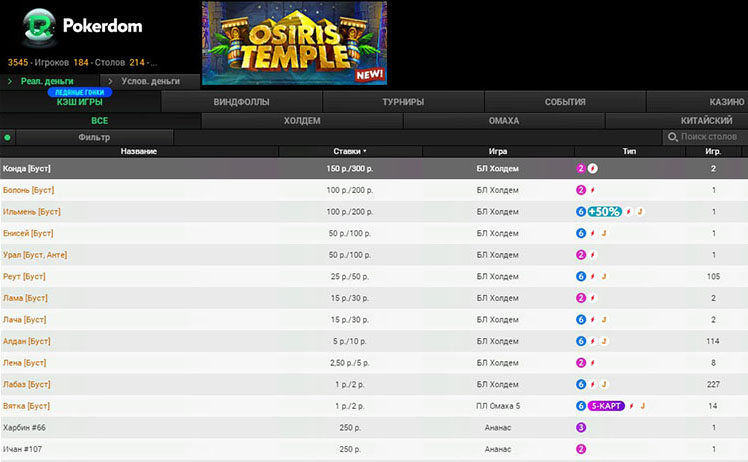Screen dimensions: 748x462
Task: Select the ХОЛДЕМ filter tab
Action: coord(302,121)
